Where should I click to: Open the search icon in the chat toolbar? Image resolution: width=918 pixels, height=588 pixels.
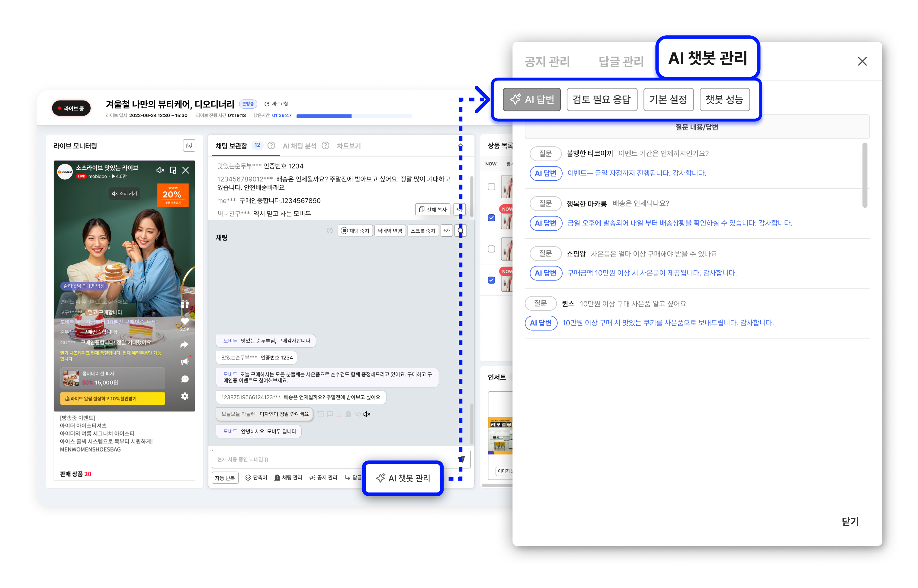coord(461,231)
